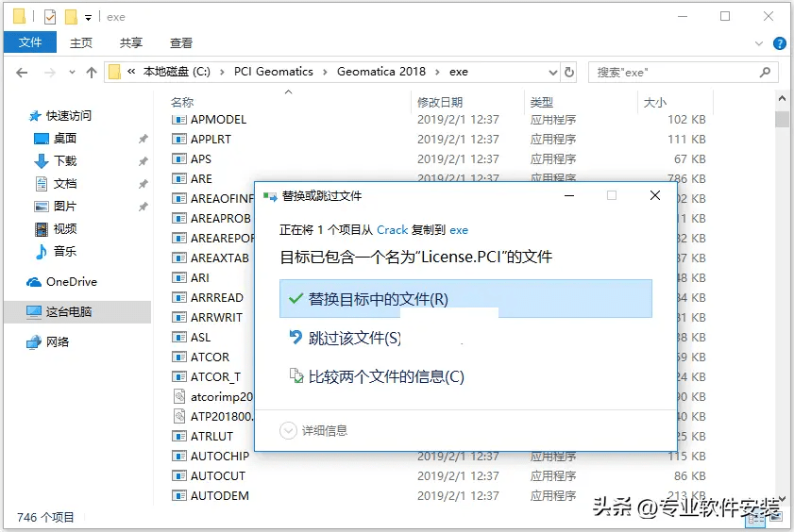The height and width of the screenshot is (532, 794).
Task: Open the Crack source folder link
Action: tap(393, 230)
